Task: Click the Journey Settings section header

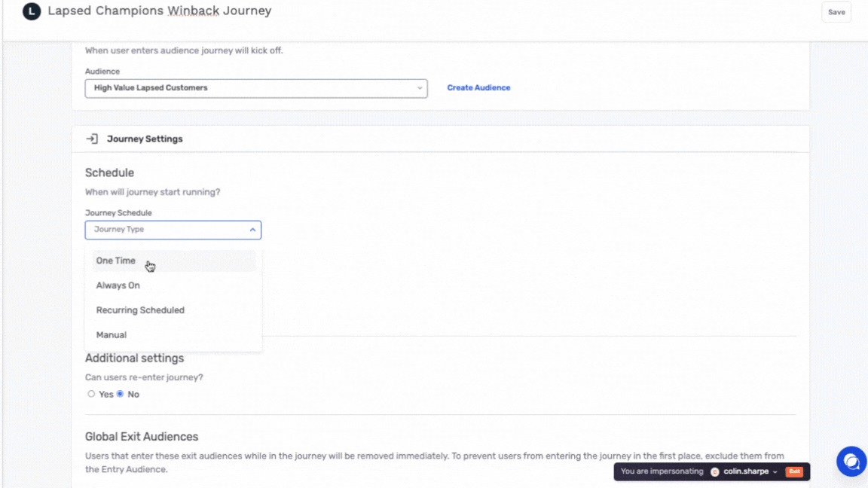Action: (145, 139)
